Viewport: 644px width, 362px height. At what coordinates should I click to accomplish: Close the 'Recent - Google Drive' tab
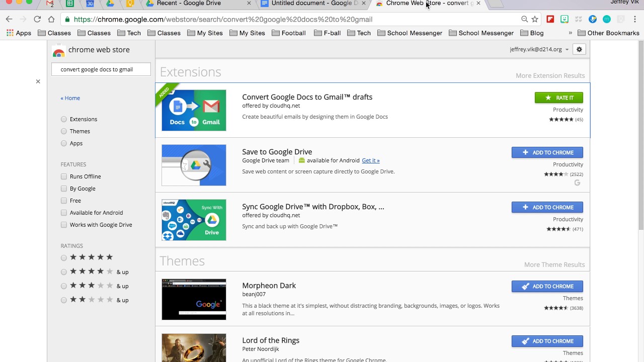pyautogui.click(x=249, y=3)
